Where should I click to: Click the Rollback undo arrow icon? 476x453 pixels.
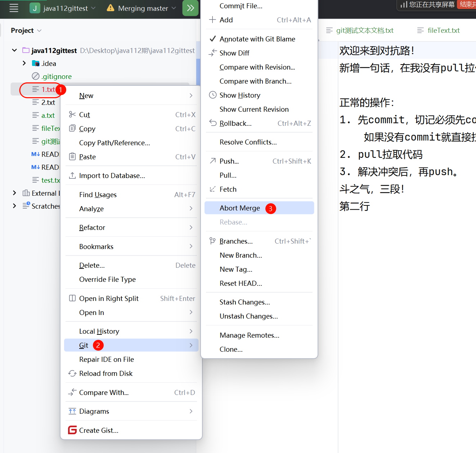point(213,123)
